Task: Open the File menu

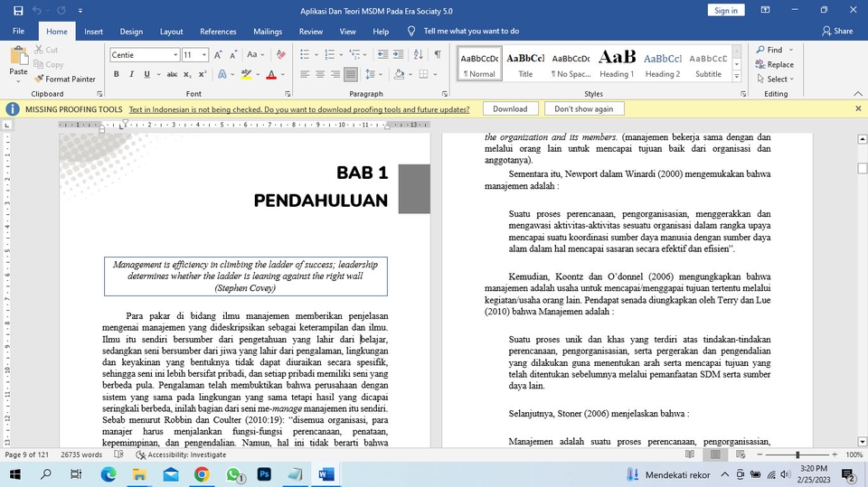Action: point(18,31)
